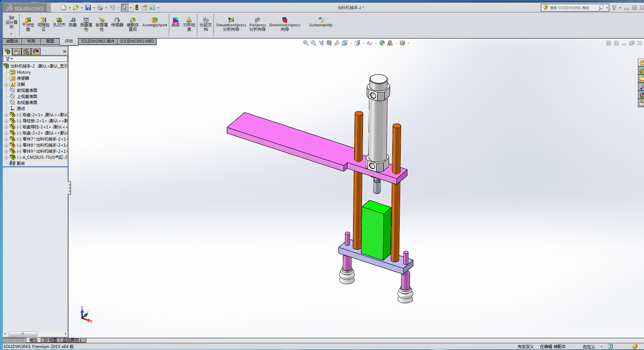
Task: Switch to the 装配体 assembly tab
Action: [12, 41]
